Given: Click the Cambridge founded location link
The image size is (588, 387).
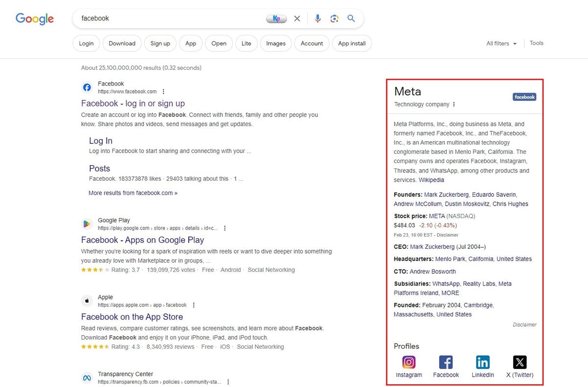Looking at the screenshot, I should 478,305.
